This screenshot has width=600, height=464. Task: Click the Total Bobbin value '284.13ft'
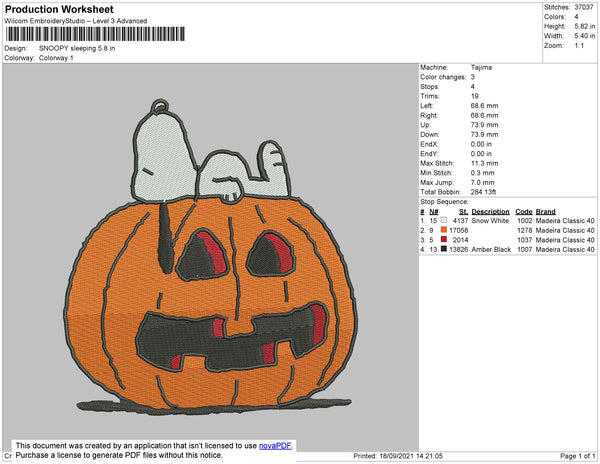coord(483,192)
